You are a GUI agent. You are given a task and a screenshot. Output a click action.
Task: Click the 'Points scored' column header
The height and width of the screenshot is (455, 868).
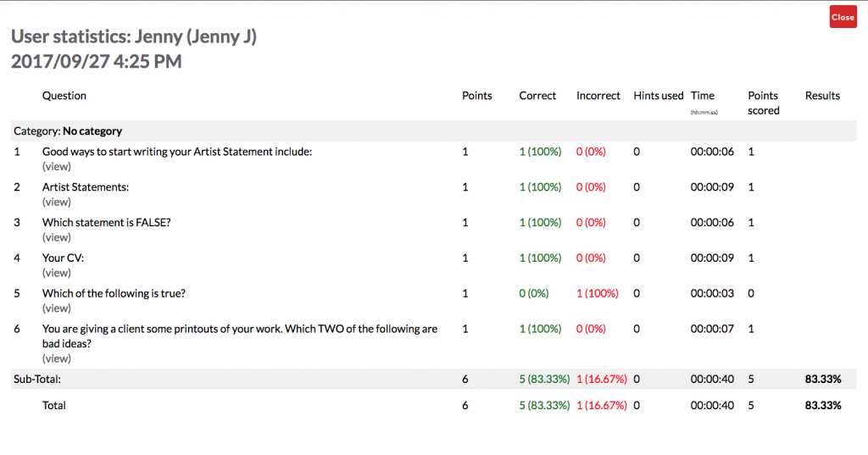(763, 103)
